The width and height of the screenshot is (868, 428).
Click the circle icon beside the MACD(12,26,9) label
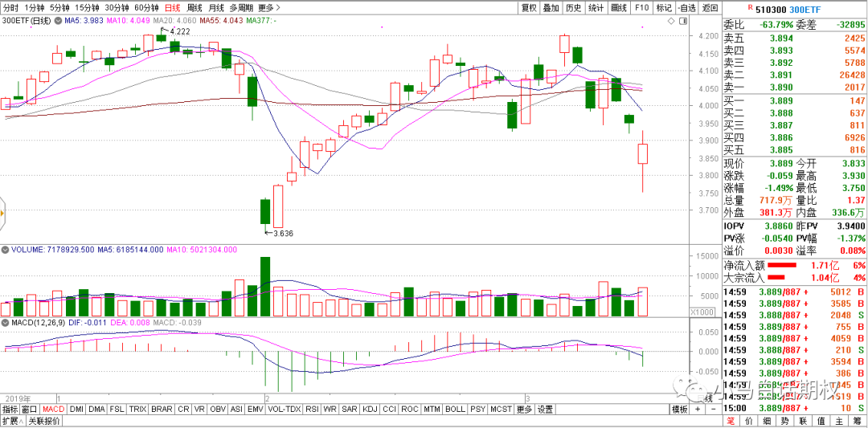(x=5, y=322)
